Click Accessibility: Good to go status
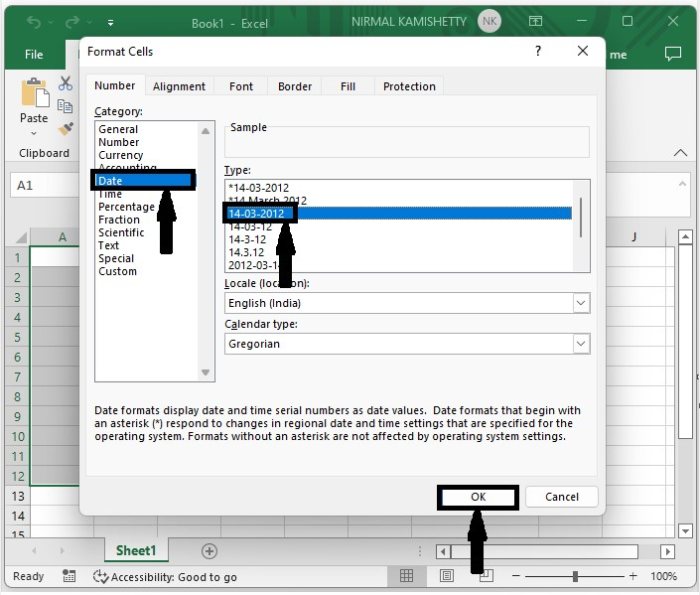Image resolution: width=700 pixels, height=595 pixels. pos(165,577)
